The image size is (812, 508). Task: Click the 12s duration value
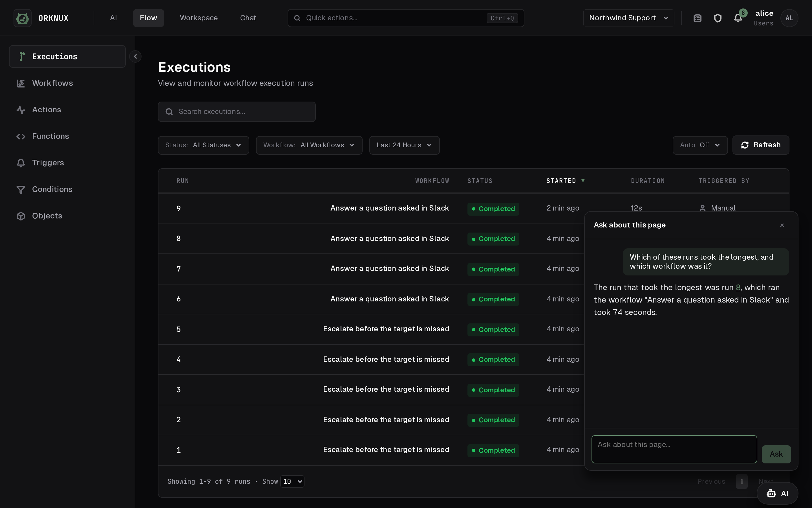pyautogui.click(x=636, y=208)
